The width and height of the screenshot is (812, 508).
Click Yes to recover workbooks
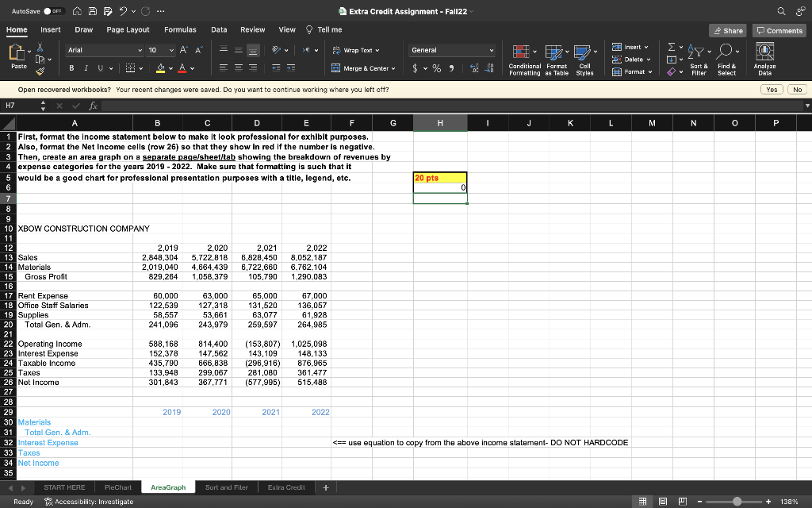(x=770, y=90)
